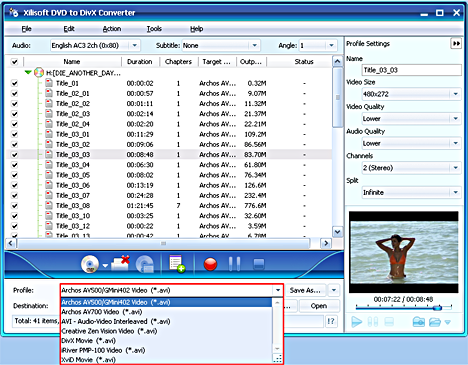
Task: Sort the list by Duration column
Action: (x=140, y=62)
